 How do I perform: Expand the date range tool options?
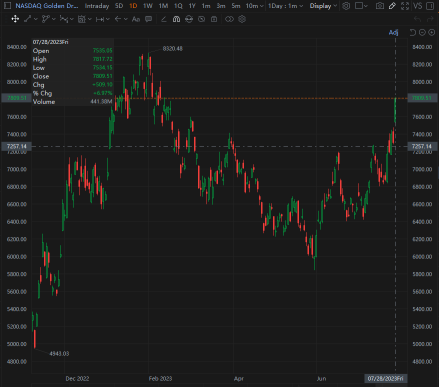pyautogui.click(x=89, y=19)
